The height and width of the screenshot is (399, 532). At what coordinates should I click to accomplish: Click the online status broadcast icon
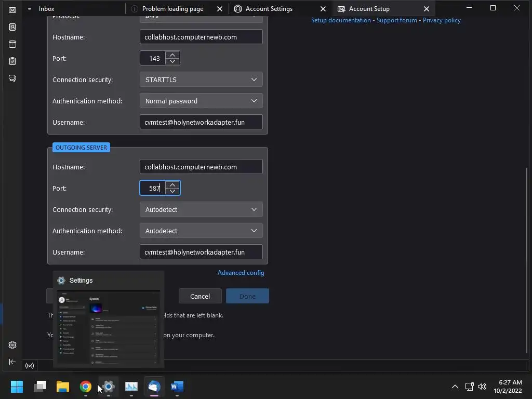click(30, 365)
